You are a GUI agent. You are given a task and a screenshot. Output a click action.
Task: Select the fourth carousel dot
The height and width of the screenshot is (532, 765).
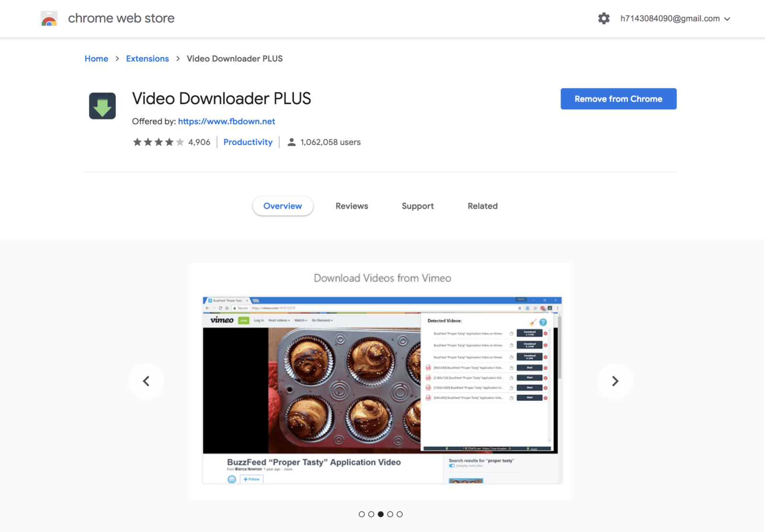coord(390,514)
